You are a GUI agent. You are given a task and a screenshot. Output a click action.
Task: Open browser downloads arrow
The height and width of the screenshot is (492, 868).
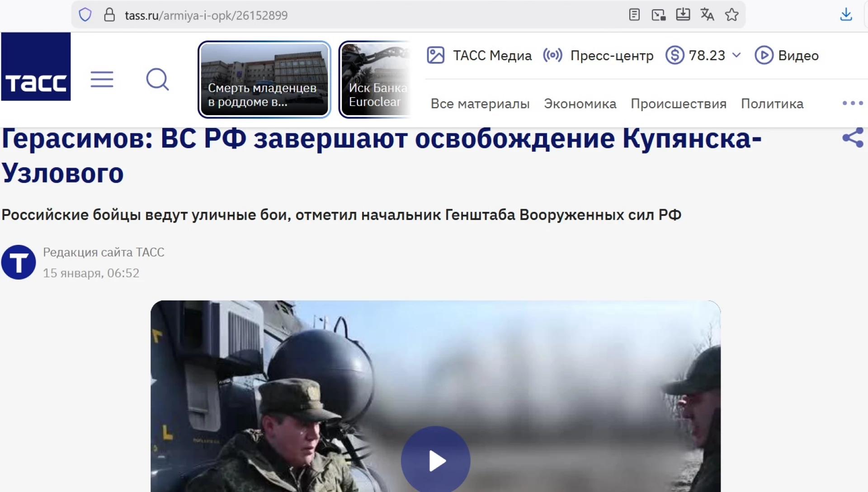pyautogui.click(x=846, y=15)
